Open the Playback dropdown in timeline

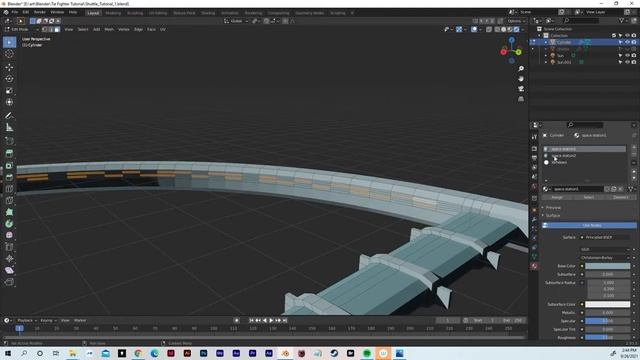click(x=27, y=320)
